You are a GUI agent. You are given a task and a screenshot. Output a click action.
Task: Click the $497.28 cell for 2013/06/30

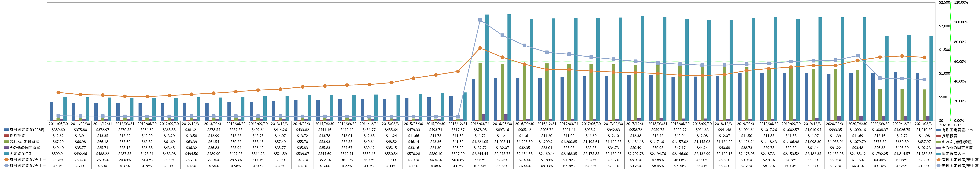click(x=236, y=154)
